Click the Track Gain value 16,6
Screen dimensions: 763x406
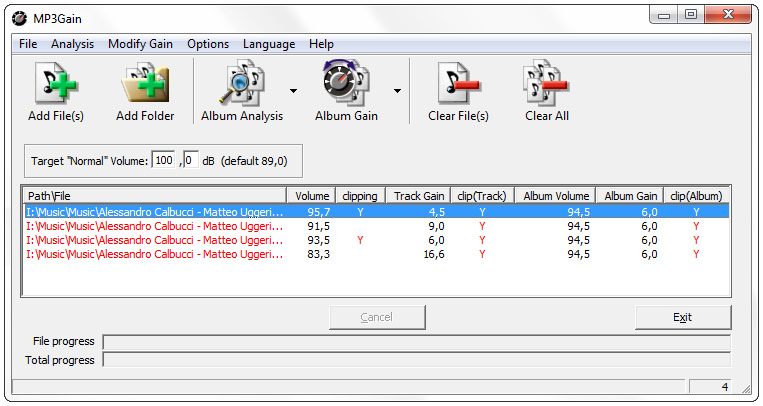click(434, 254)
